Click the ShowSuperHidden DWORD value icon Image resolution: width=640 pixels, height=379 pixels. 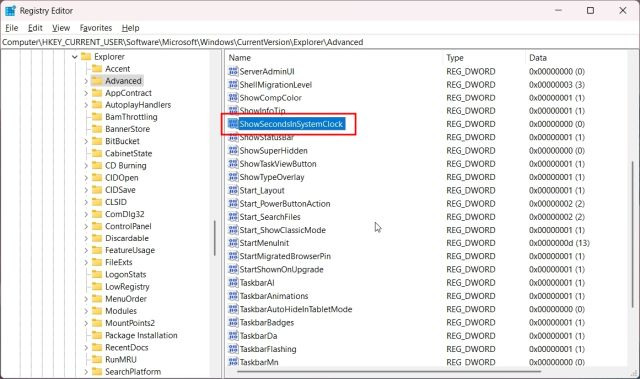(233, 151)
